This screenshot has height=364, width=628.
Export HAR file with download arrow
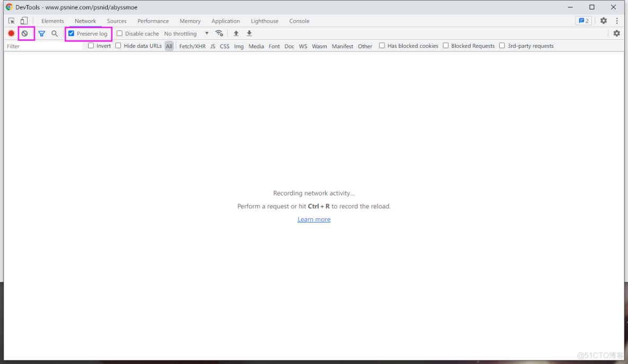[x=249, y=33]
